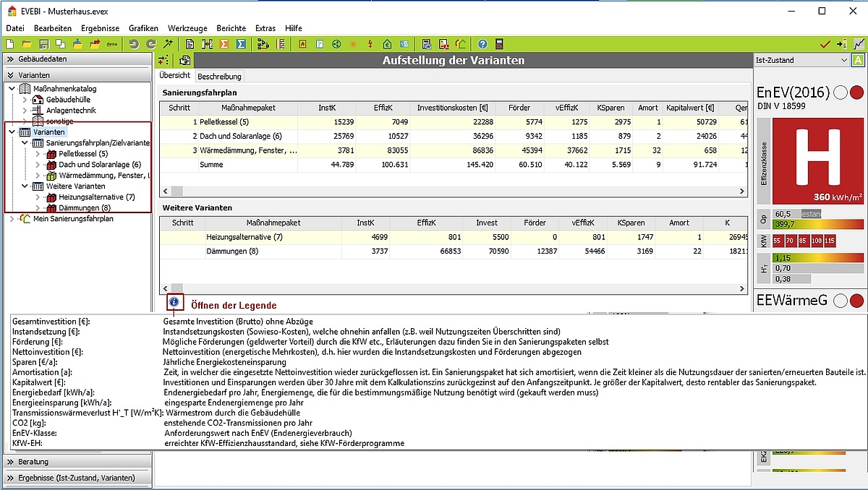Toggle the white circle beside EEWärmeG
This screenshot has width=868, height=490.
point(841,301)
